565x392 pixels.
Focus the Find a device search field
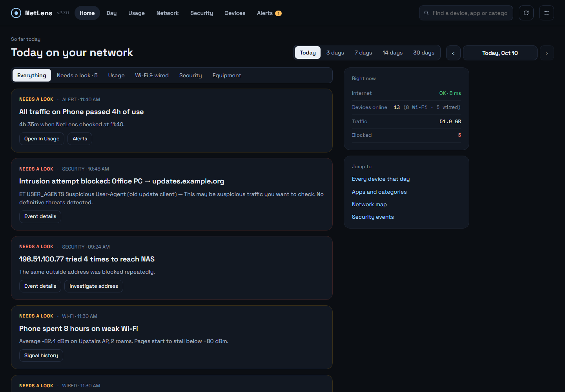click(466, 13)
